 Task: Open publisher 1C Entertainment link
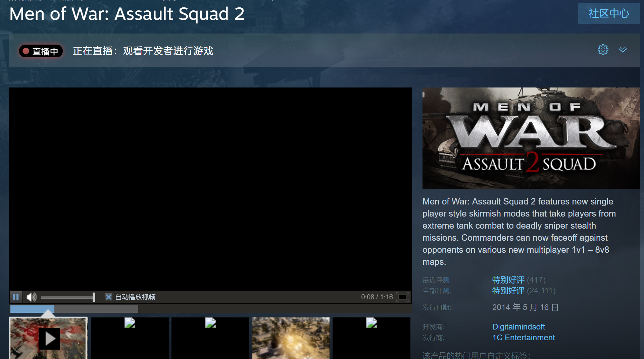(x=524, y=337)
